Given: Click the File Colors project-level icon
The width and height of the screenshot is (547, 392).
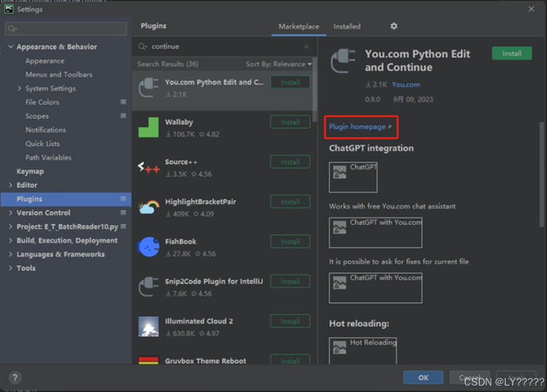Looking at the screenshot, I should tap(123, 102).
